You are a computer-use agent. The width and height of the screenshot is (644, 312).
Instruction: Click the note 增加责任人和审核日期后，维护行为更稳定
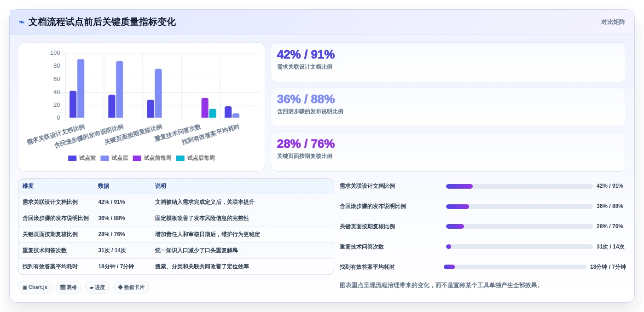pos(208,235)
